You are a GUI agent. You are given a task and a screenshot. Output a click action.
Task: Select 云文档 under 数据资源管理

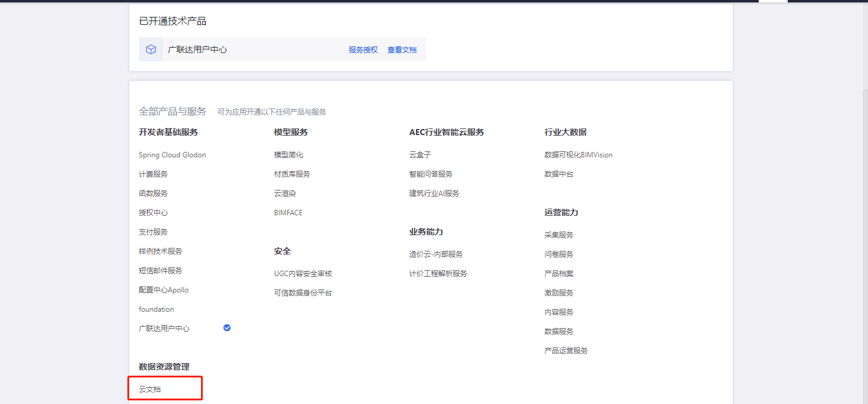pos(150,390)
